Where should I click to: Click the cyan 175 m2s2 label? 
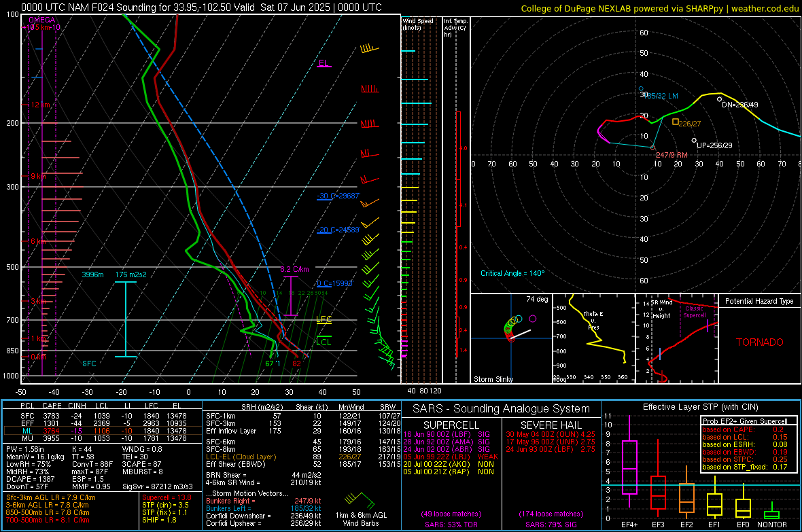[130, 274]
